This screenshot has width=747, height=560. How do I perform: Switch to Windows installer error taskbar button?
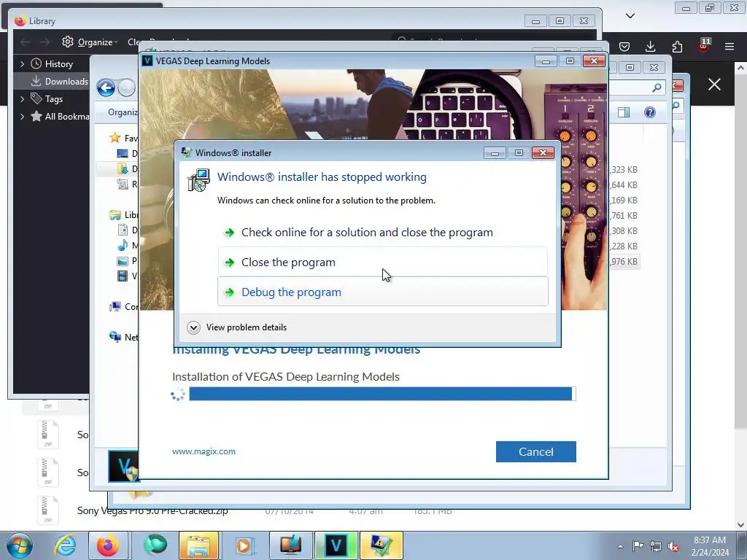coord(382,545)
